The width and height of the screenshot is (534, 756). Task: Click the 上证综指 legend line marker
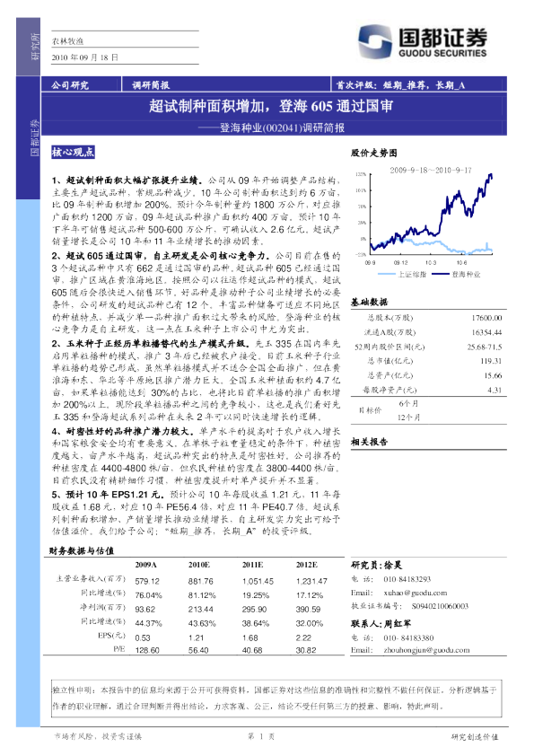[388, 275]
